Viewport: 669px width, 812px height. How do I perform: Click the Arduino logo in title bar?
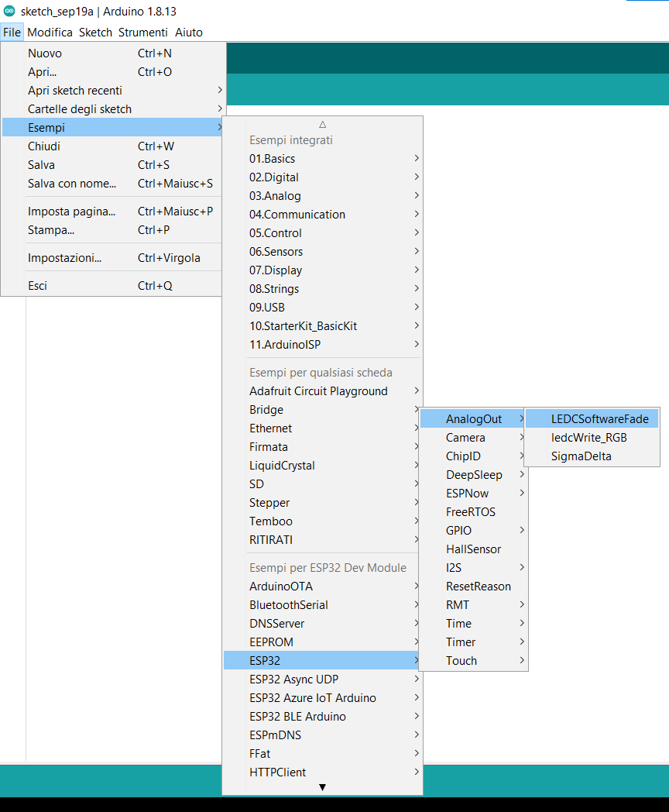pyautogui.click(x=9, y=11)
